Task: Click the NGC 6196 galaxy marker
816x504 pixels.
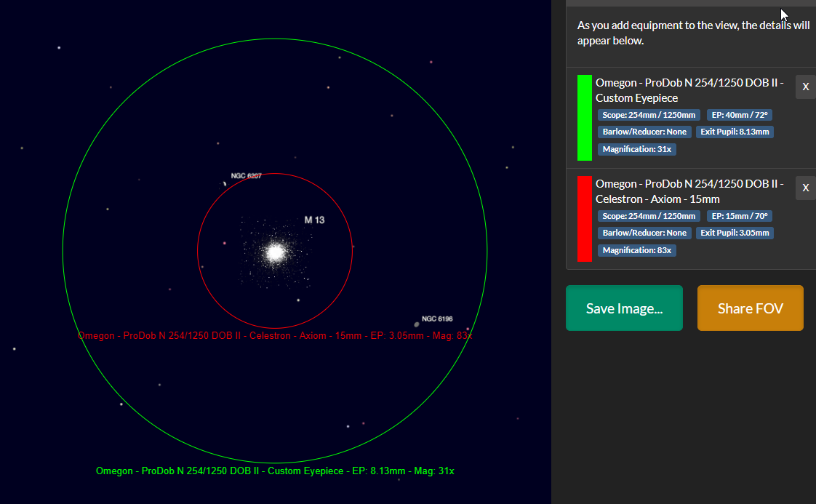Action: point(416,324)
